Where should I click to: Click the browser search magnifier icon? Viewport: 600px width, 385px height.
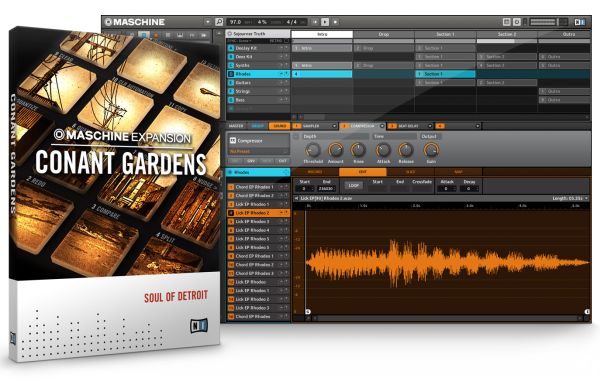pyautogui.click(x=219, y=22)
